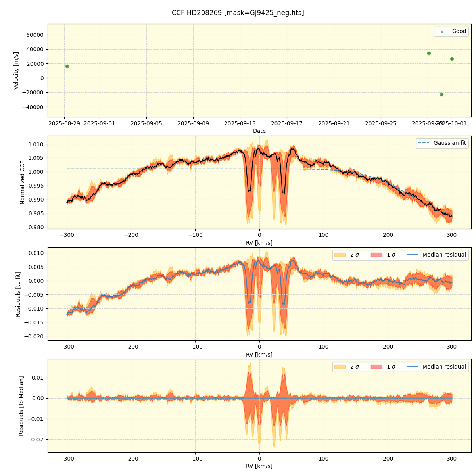476x476 pixels.
Task: Click the plot title 'CCF HD208269'
Action: tap(238, 13)
